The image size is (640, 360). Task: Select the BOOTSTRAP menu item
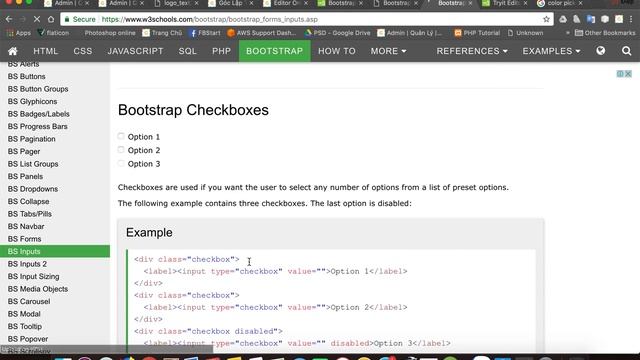pyautogui.click(x=275, y=51)
